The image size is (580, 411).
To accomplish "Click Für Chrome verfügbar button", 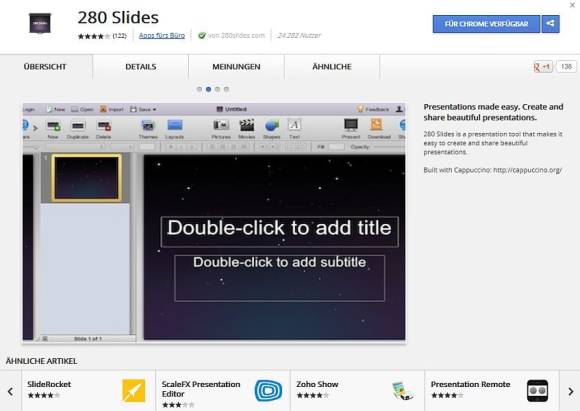I will (486, 24).
